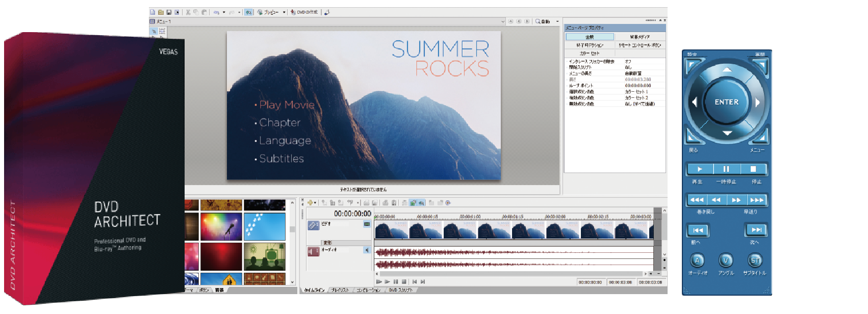Switch to the DVD スクリプト tab
The image size is (868, 314).
pyautogui.click(x=401, y=290)
